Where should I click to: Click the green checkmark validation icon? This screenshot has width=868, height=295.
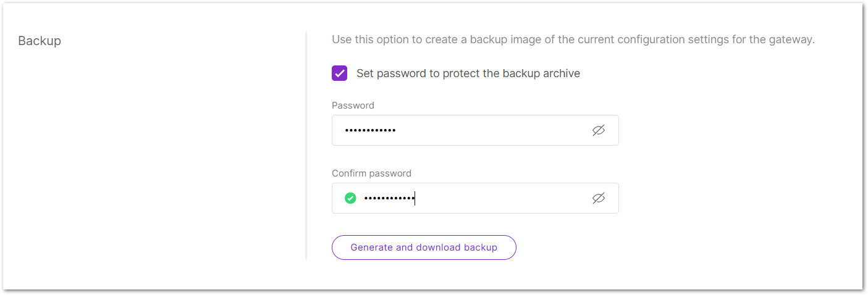click(x=350, y=198)
